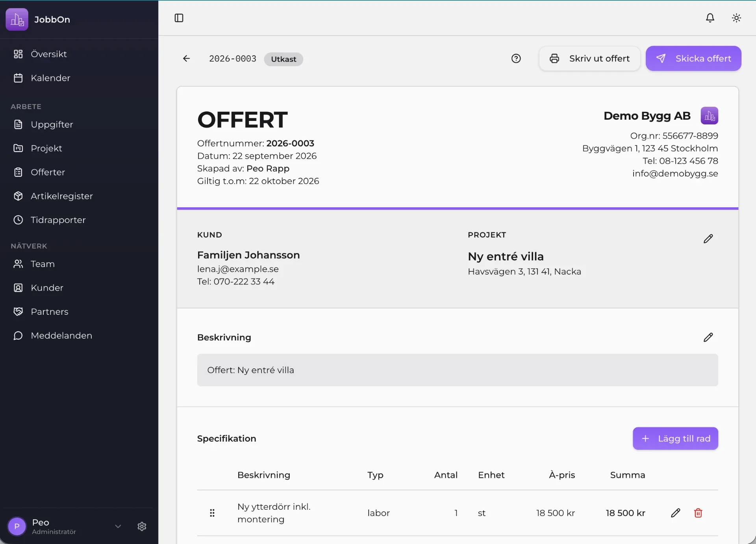Click the Demo Bygg AB logo icon
Screen dimensions: 756x544
click(x=709, y=116)
